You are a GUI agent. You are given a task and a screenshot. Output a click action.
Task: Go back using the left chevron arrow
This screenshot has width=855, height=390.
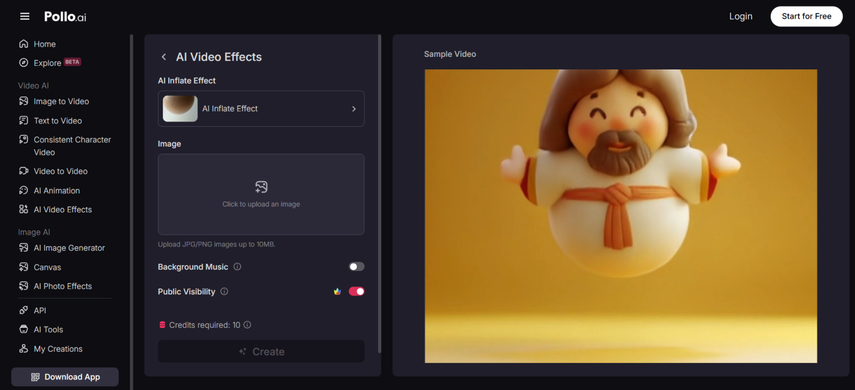click(164, 57)
